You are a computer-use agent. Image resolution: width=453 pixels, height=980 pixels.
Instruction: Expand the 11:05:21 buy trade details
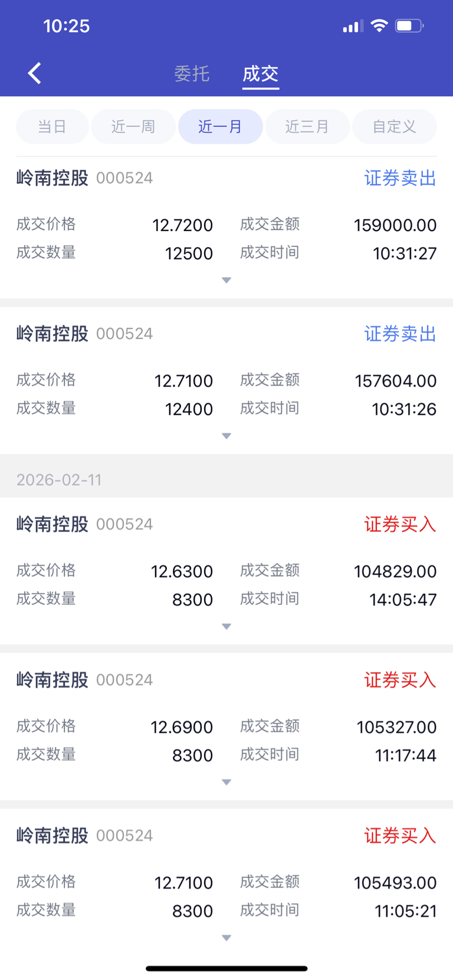[226, 938]
